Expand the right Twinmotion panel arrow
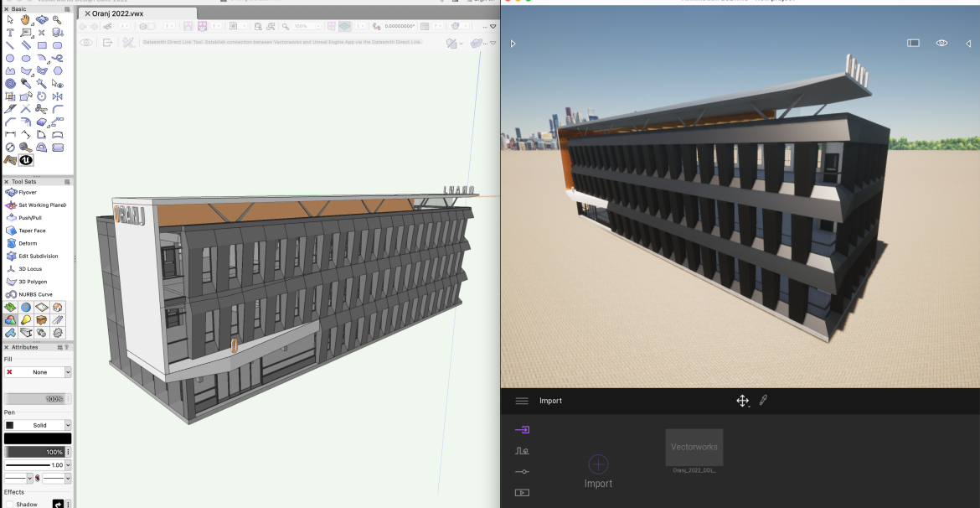Viewport: 980px width, 508px height. point(968,44)
